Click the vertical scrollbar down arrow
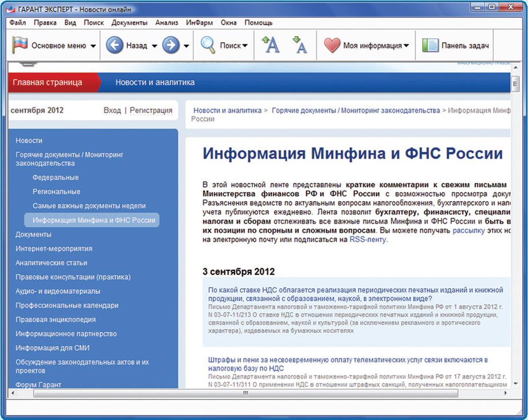Screen dimensions: 528x420 (515, 383)
